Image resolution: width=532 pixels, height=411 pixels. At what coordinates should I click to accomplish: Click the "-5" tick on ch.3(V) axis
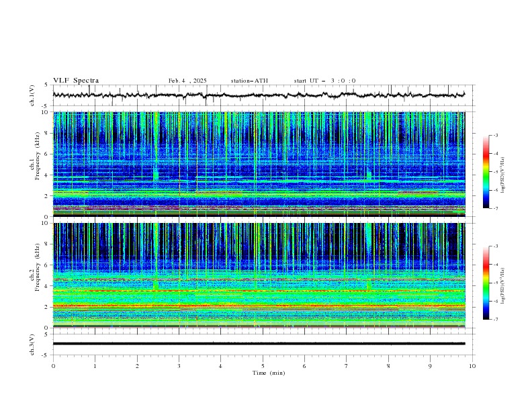(x=46, y=355)
